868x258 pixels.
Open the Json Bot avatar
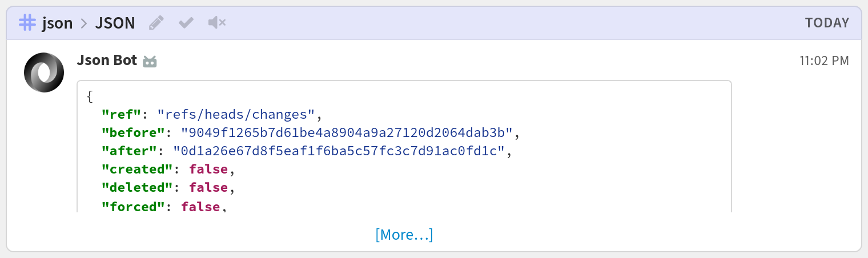pos(44,72)
